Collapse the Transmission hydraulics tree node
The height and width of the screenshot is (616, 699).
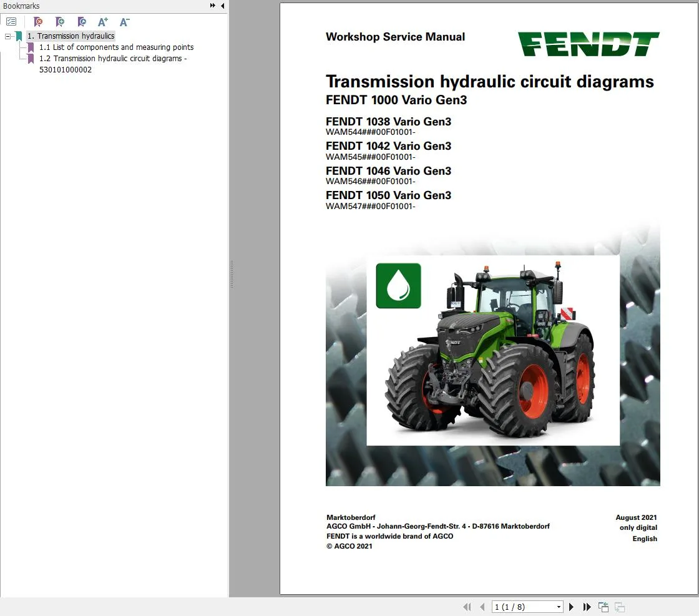(x=7, y=36)
